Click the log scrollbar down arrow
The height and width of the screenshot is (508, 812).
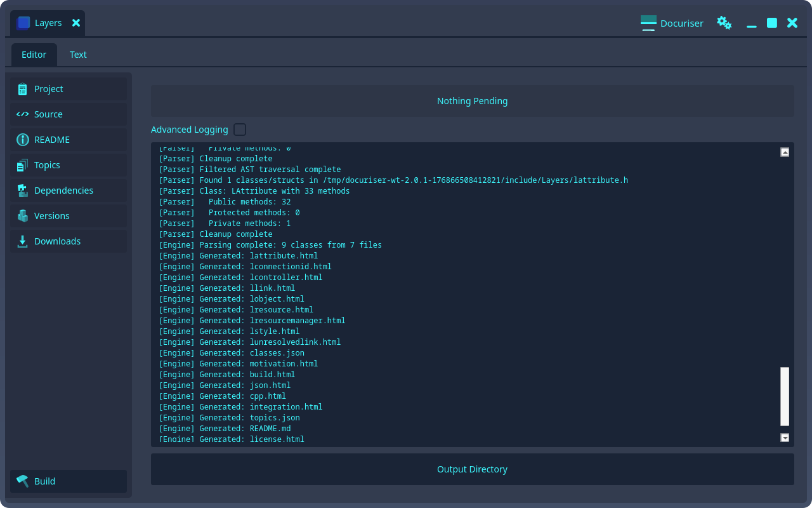click(785, 438)
